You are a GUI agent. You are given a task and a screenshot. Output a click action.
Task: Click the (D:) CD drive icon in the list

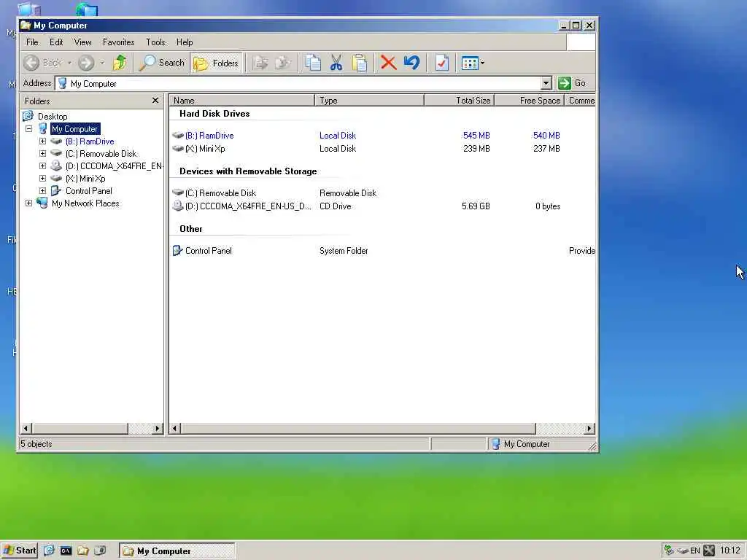(178, 206)
